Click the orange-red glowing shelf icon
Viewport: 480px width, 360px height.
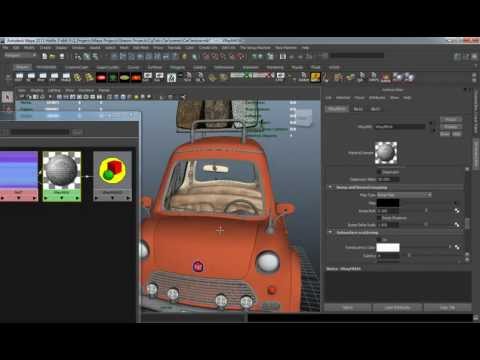(x=136, y=77)
